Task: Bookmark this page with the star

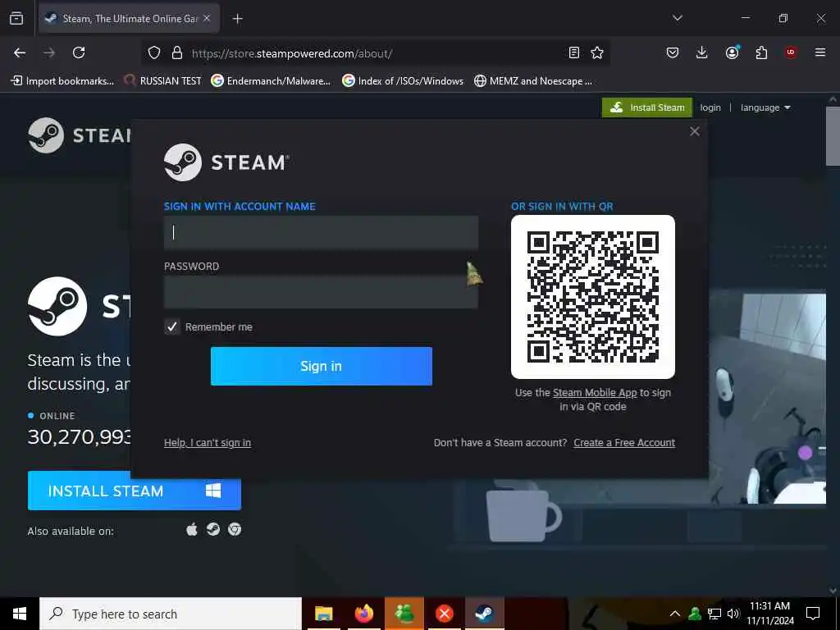Action: tap(597, 52)
